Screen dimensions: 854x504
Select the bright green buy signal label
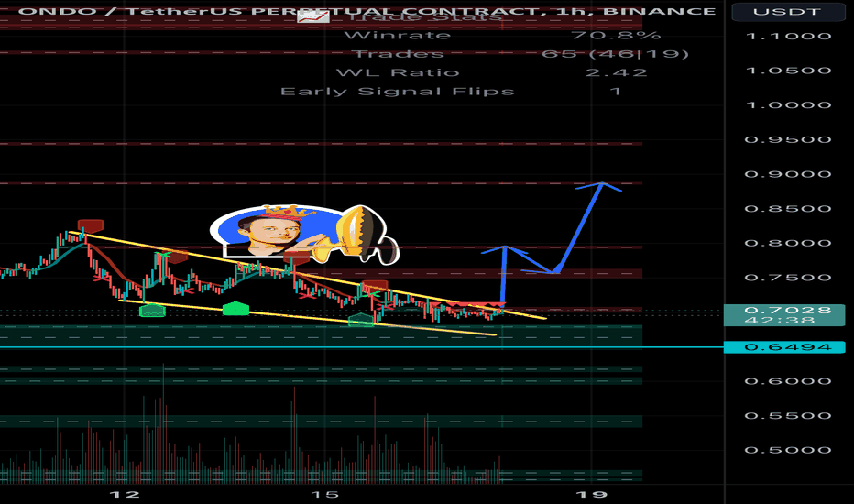(x=235, y=309)
